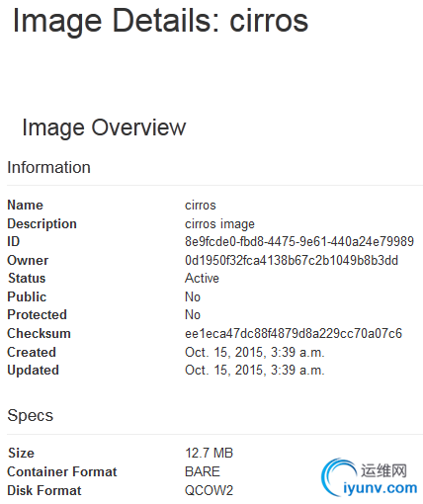Click the iyunv.com watermark logo

370,477
